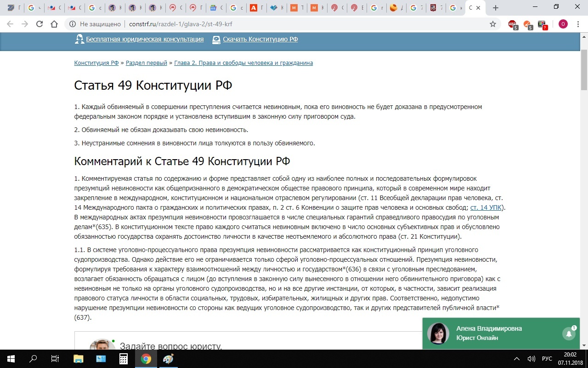588x368 pixels.
Task: Open Calculator from the Windows taskbar
Action: point(124,359)
